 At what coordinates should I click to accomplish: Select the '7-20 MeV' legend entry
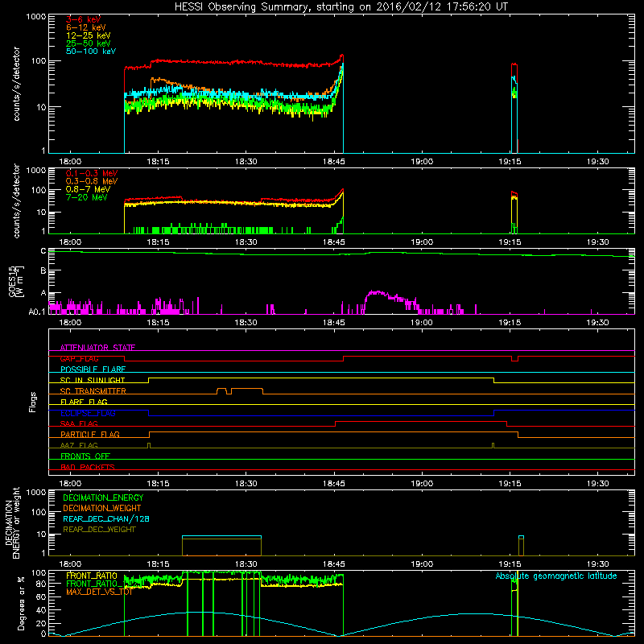(x=87, y=197)
